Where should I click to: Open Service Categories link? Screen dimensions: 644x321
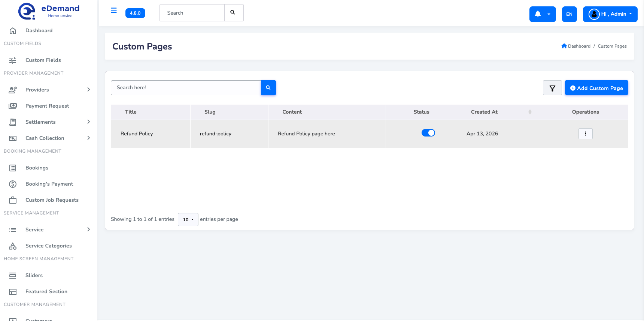(49, 246)
